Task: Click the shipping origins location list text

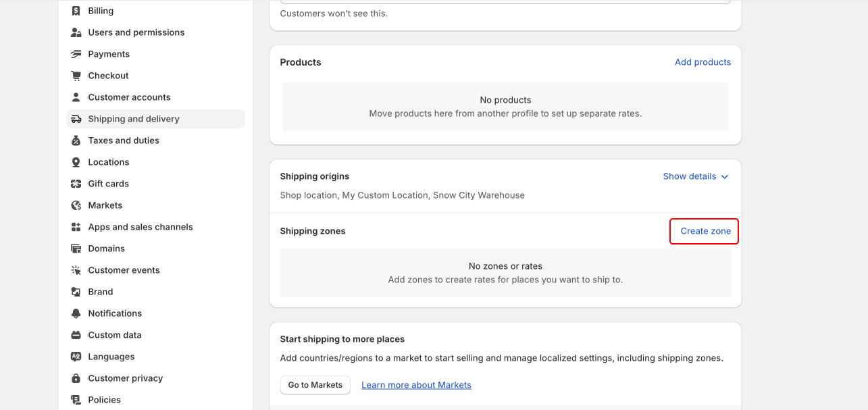Action: pos(403,195)
